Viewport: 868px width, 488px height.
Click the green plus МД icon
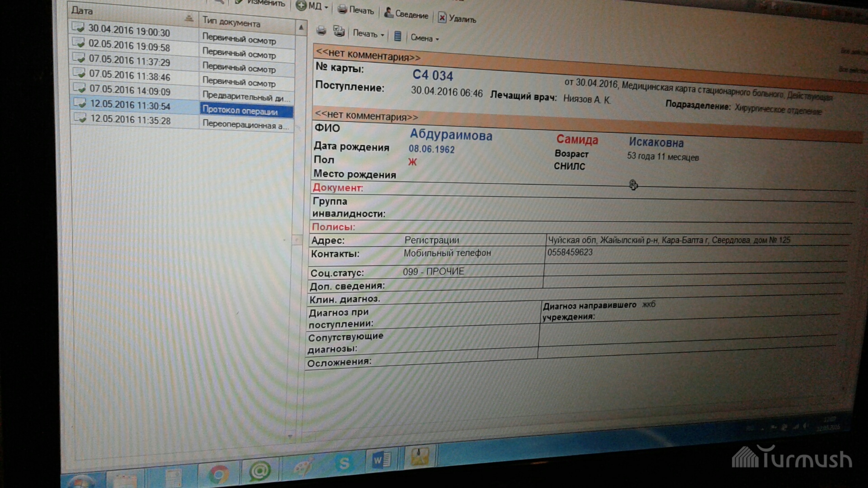pos(301,5)
